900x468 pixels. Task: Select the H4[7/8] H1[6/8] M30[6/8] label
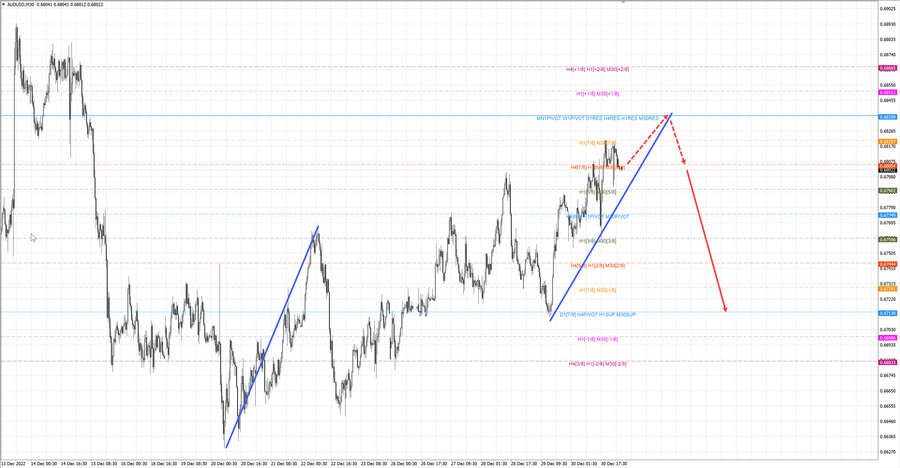click(598, 168)
